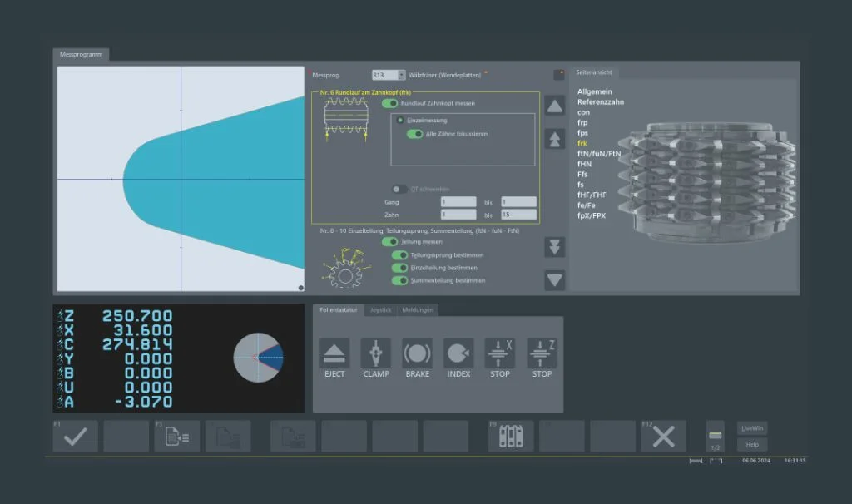Click the LiveWin button
The image size is (852, 504).
point(752,428)
